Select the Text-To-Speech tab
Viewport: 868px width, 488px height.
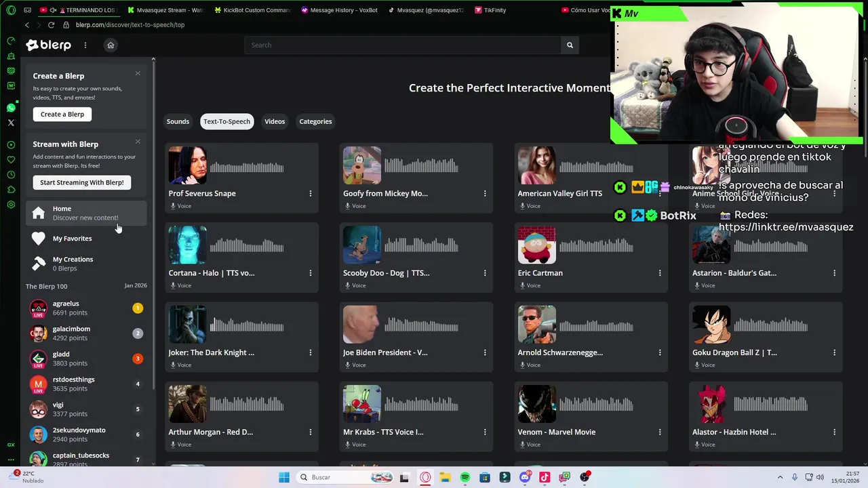pos(226,121)
